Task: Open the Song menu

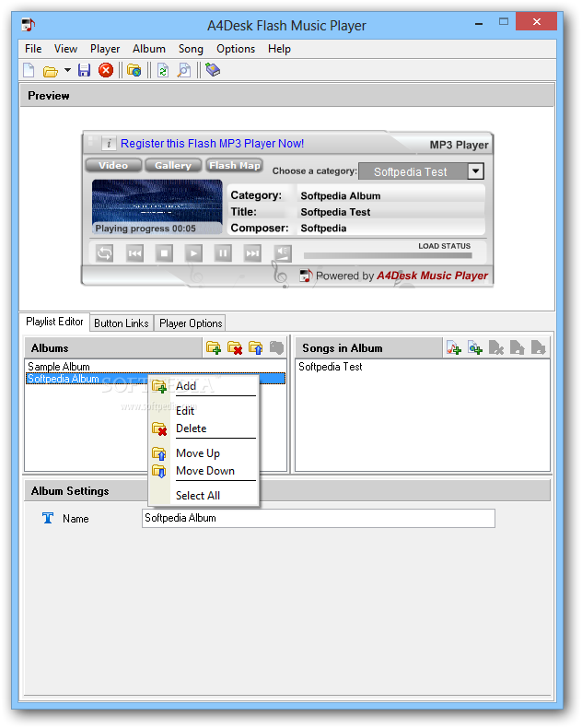Action: coord(191,49)
